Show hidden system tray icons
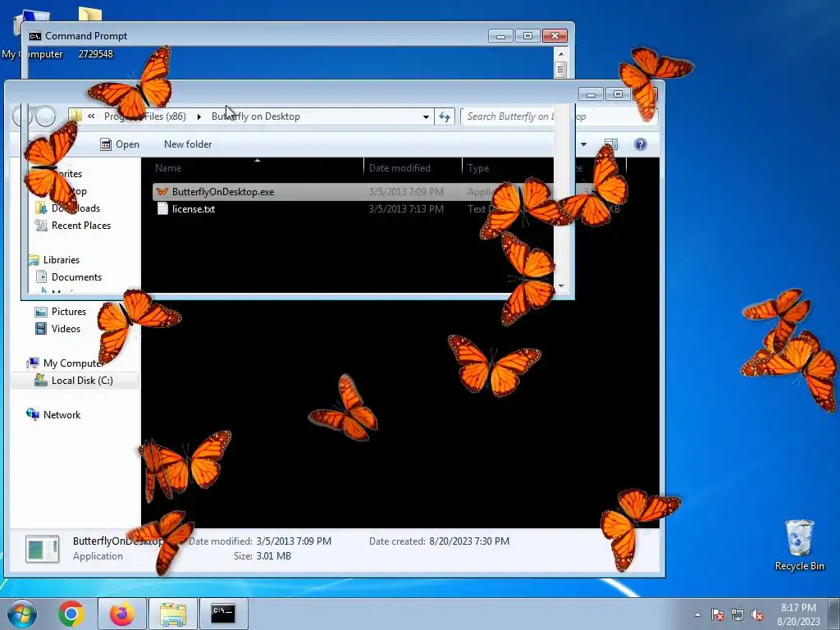840x630 pixels. coord(697,614)
